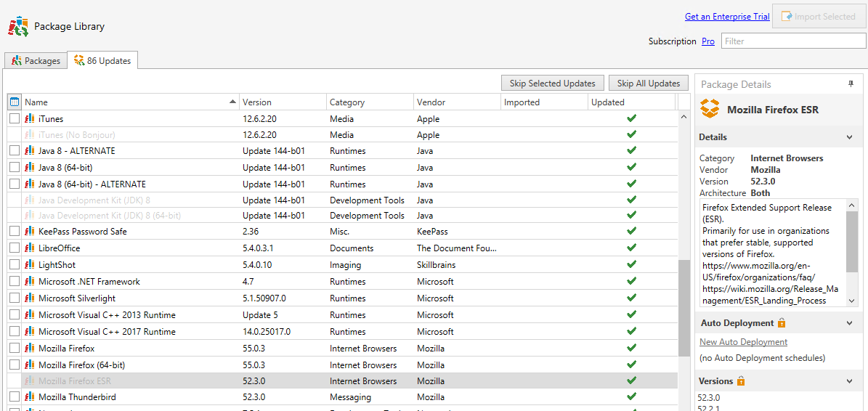Click the package list vertical scrollbar thumb

684,309
